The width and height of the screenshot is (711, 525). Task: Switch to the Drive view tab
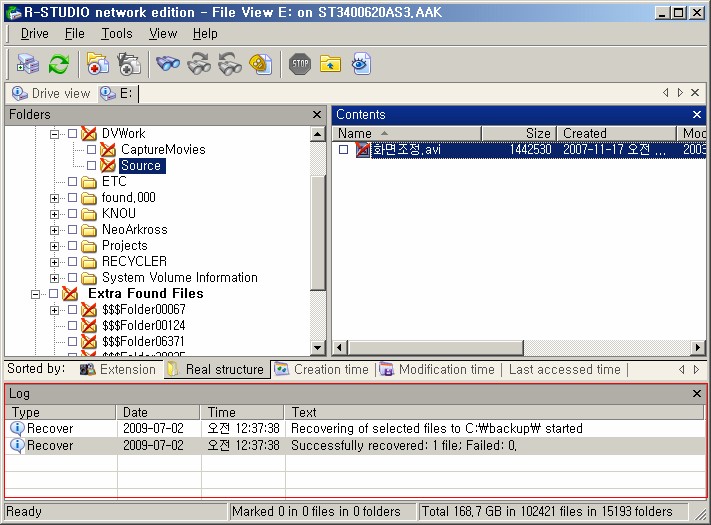tap(51, 93)
